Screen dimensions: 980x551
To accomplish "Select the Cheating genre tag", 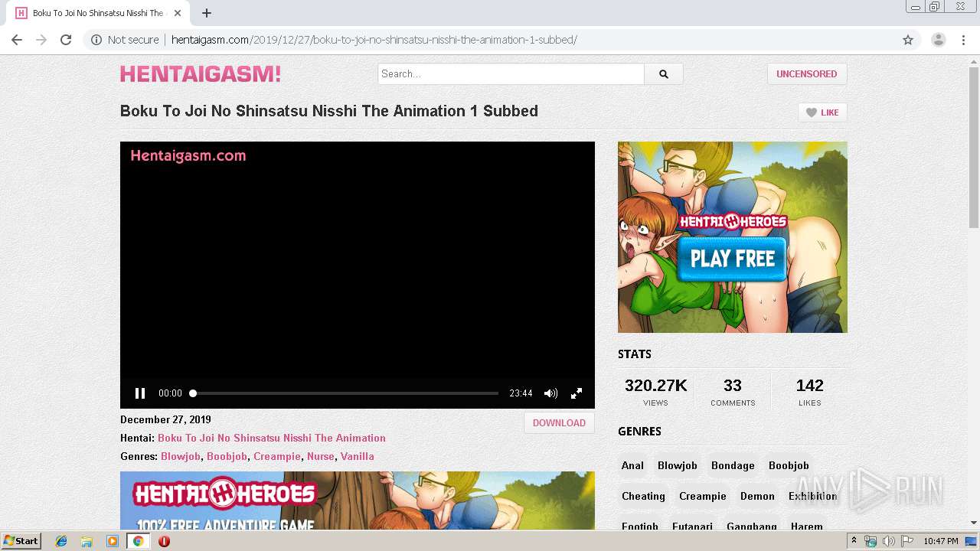I will coord(643,496).
